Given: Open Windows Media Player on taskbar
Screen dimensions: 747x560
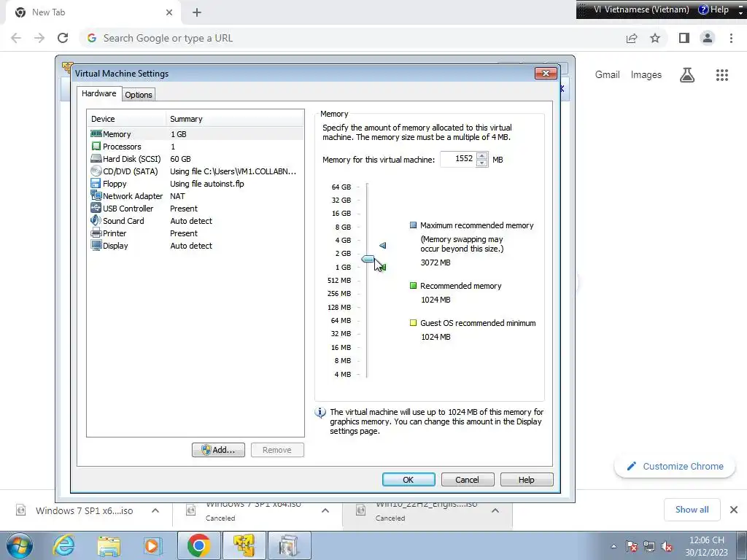Looking at the screenshot, I should [x=152, y=545].
